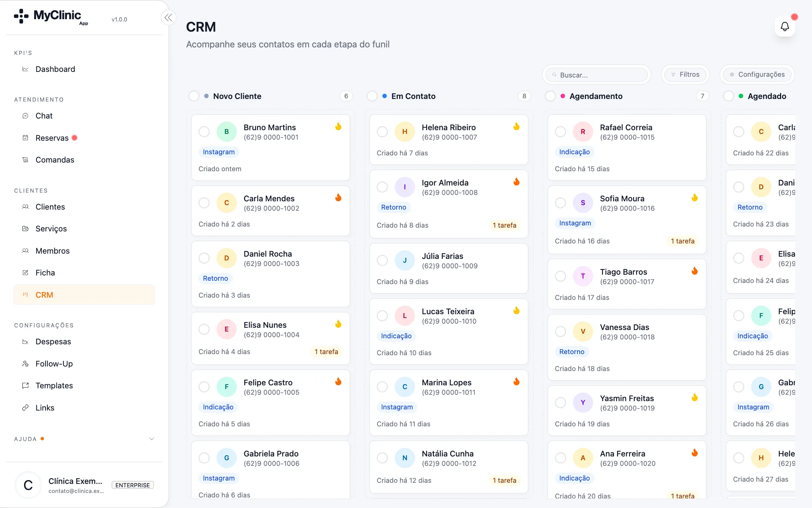Viewport: 812px width, 508px height.
Task: Click the flame icon on Tiago Barros card
Action: coord(695,271)
